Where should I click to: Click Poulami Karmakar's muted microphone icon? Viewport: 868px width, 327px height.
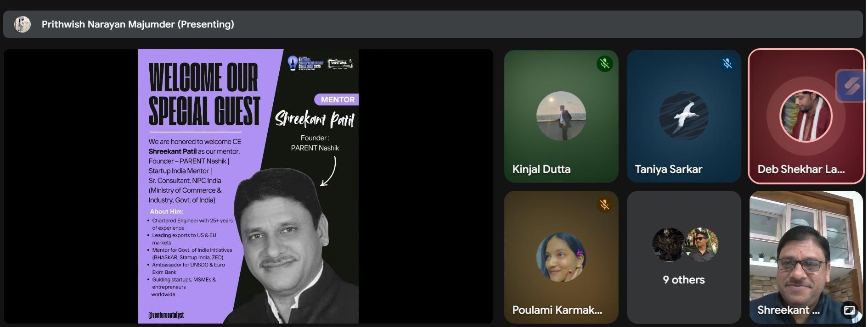pyautogui.click(x=605, y=205)
